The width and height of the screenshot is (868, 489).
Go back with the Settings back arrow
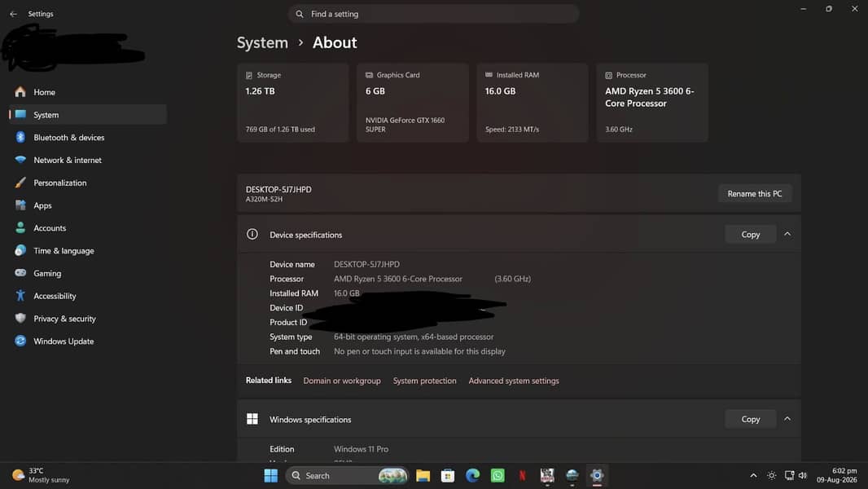point(13,14)
